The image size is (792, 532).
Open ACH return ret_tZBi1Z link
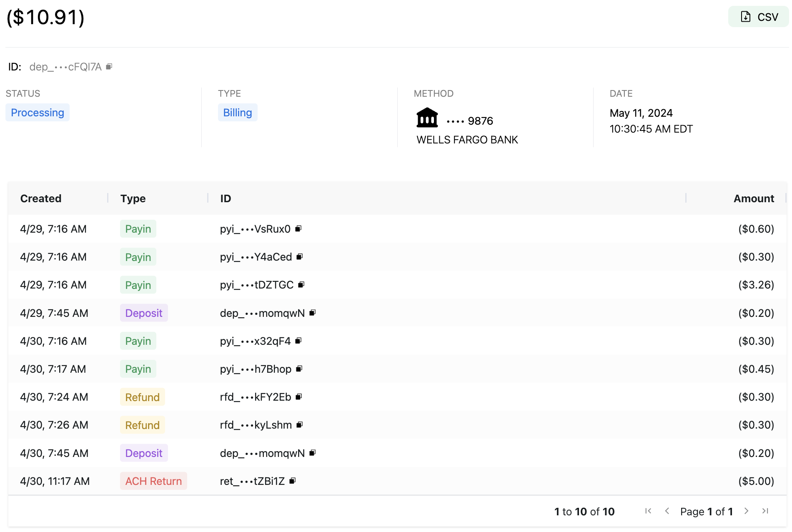pos(252,481)
